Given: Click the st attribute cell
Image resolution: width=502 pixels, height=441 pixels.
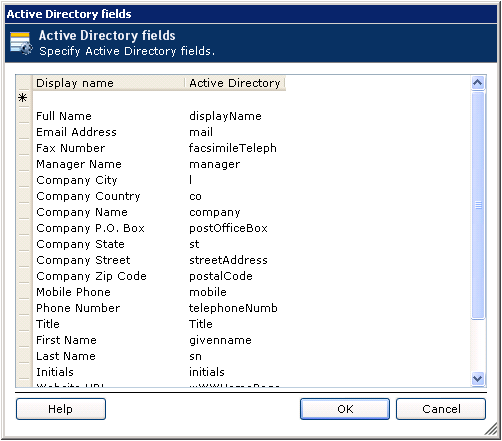Looking at the screenshot, I should [x=235, y=244].
